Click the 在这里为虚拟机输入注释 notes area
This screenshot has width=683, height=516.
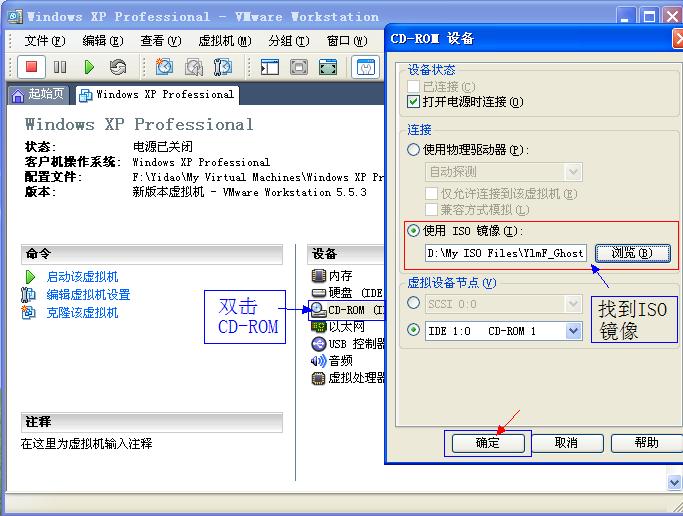pos(86,444)
